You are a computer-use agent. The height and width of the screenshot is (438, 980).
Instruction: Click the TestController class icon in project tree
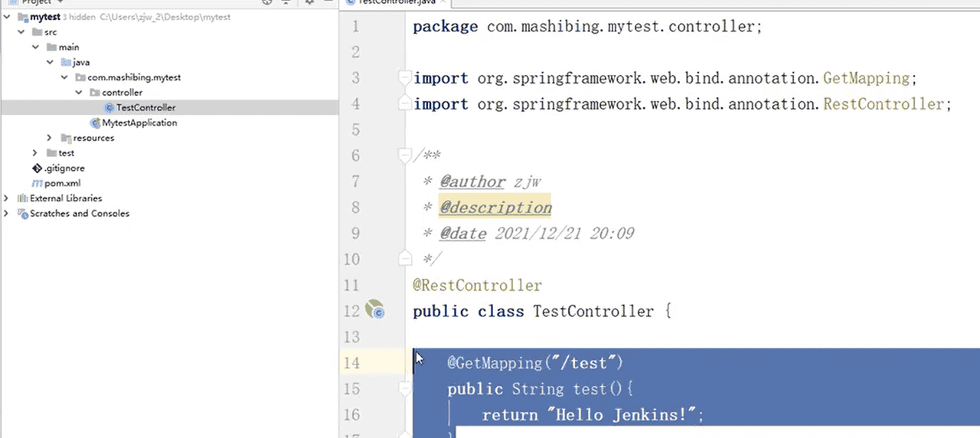109,108
